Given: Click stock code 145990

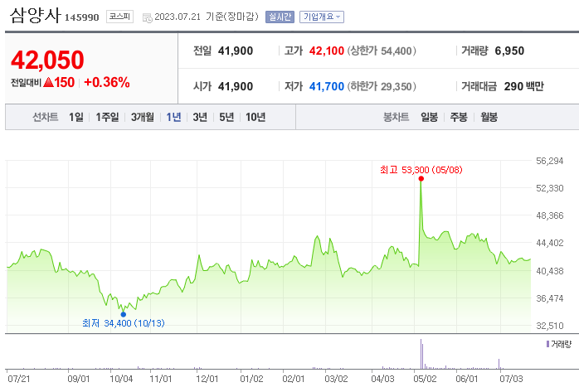Looking at the screenshot, I should point(81,17).
